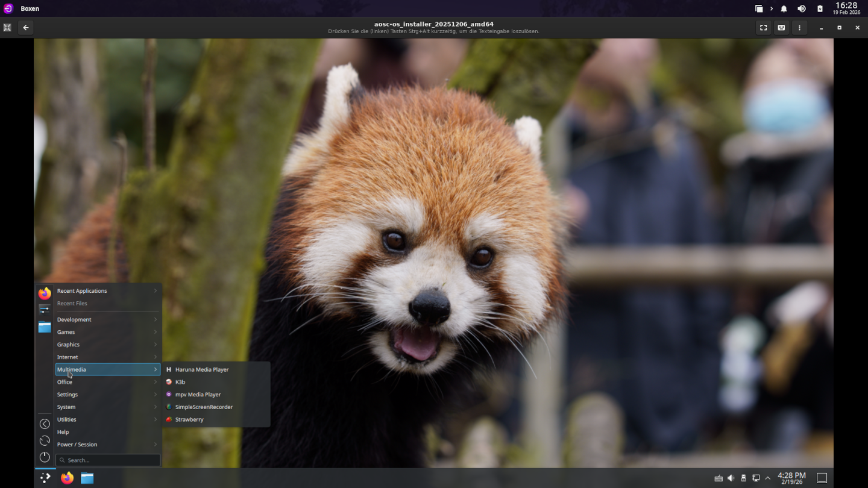Screen dimensions: 868x488
Task: Click the Firefox icon in the guest taskbar
Action: click(68, 478)
